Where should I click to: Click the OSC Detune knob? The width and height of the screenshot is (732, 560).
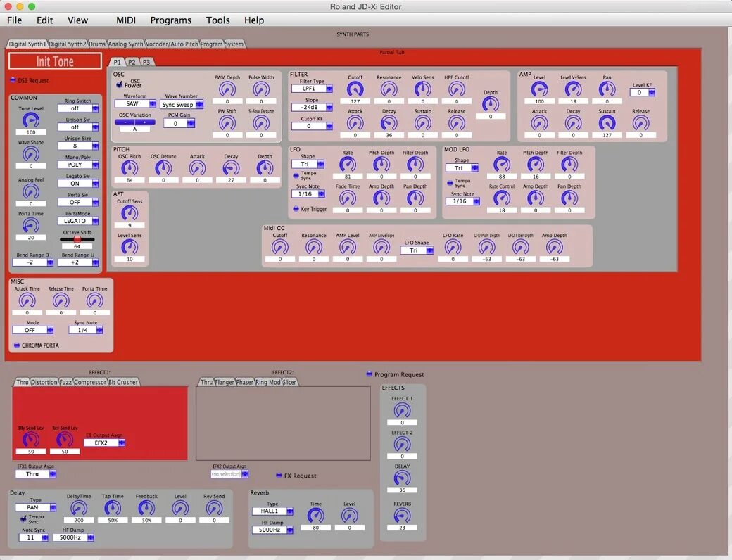163,168
